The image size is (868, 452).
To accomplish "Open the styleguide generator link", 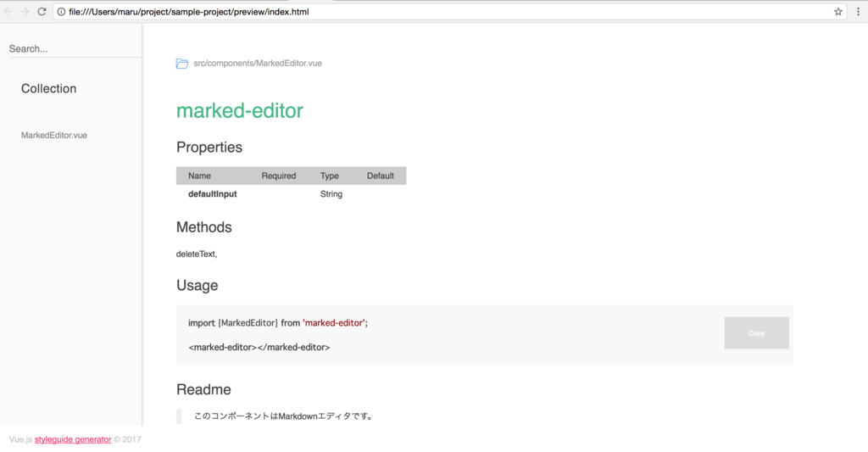I will pyautogui.click(x=73, y=439).
